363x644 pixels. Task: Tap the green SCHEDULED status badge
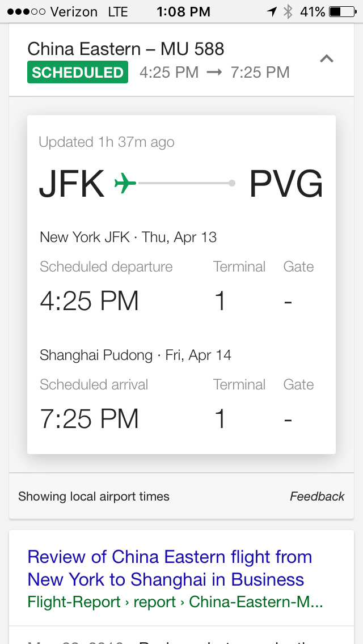coord(78,73)
